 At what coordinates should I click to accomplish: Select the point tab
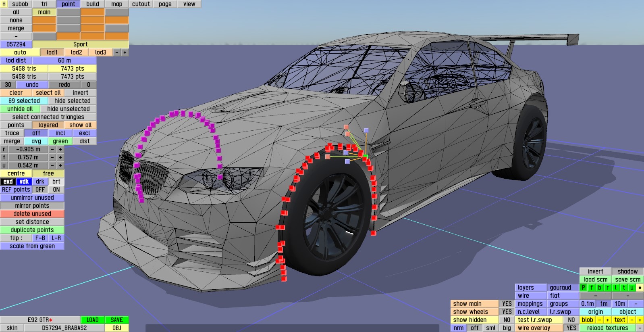click(69, 4)
